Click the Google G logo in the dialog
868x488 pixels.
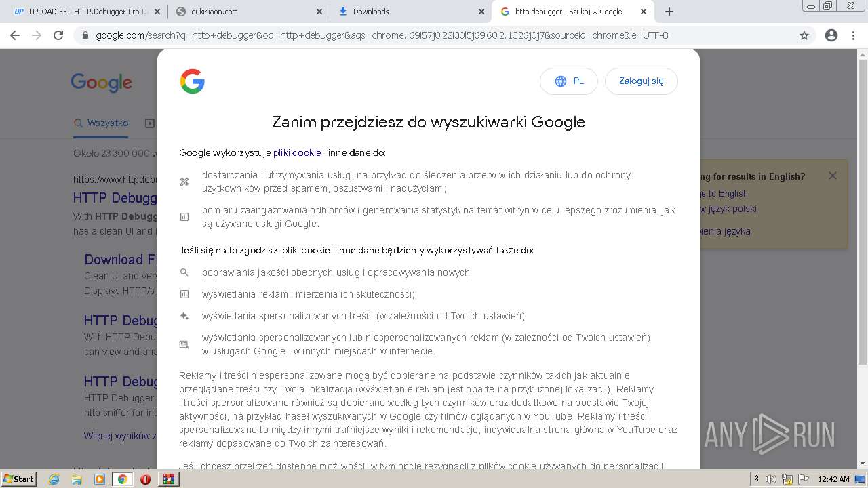coord(193,81)
